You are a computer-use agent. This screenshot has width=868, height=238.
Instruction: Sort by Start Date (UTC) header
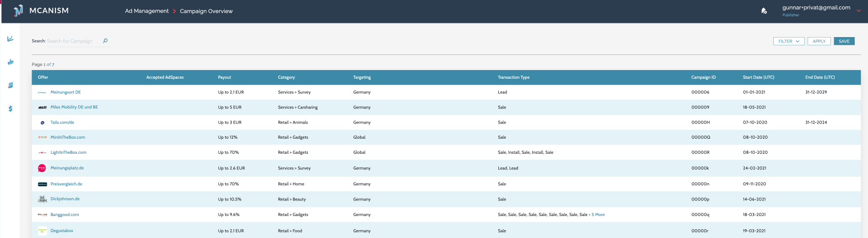pos(758,77)
